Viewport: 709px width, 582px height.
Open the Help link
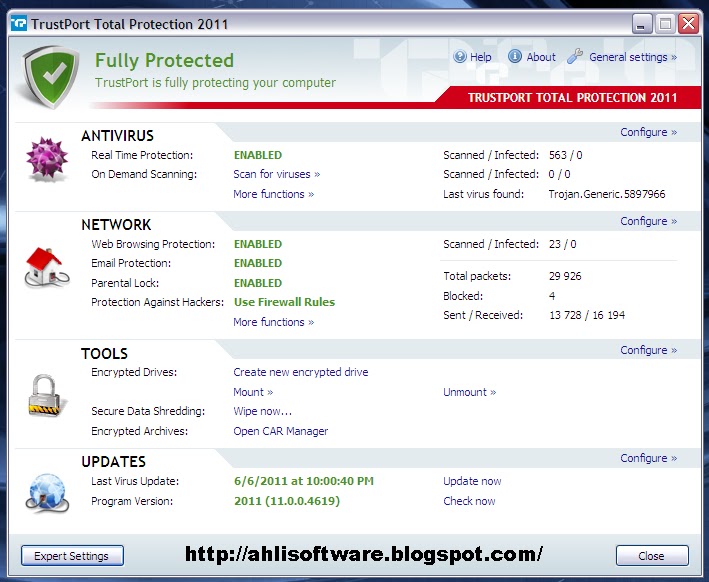coord(480,57)
